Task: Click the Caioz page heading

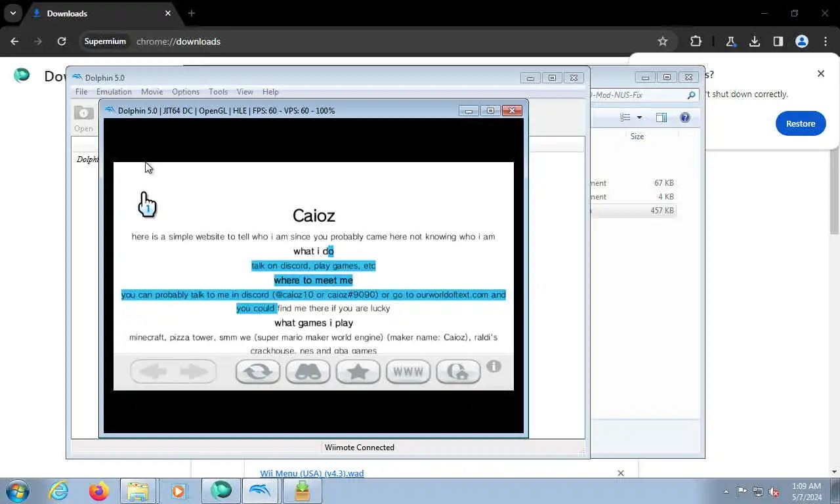Action: (x=314, y=215)
